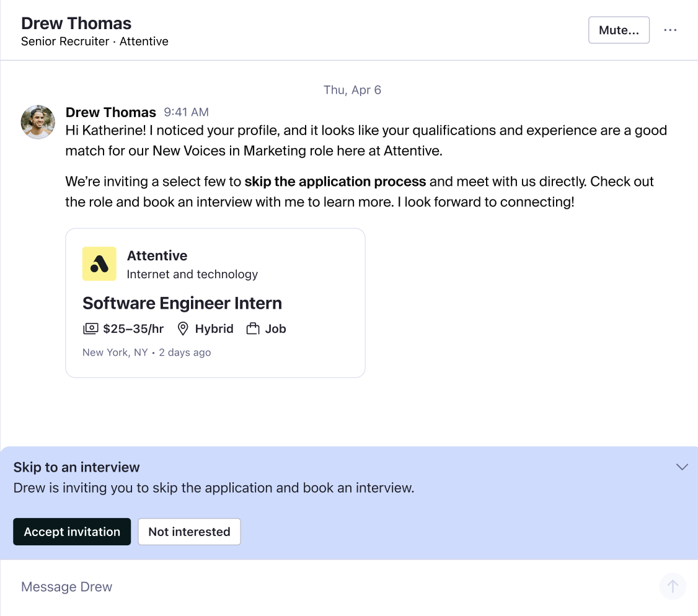Click the Attentive company logo
This screenshot has height=616, width=698.
99,264
